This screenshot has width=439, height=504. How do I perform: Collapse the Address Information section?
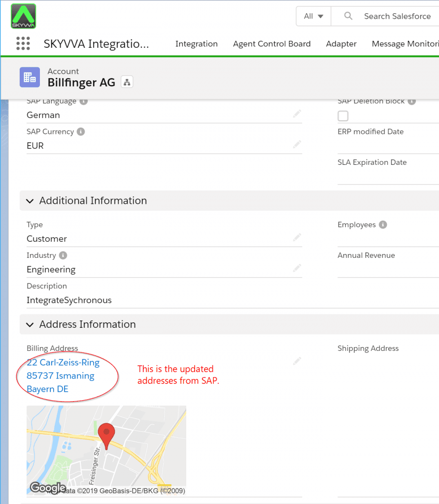30,324
